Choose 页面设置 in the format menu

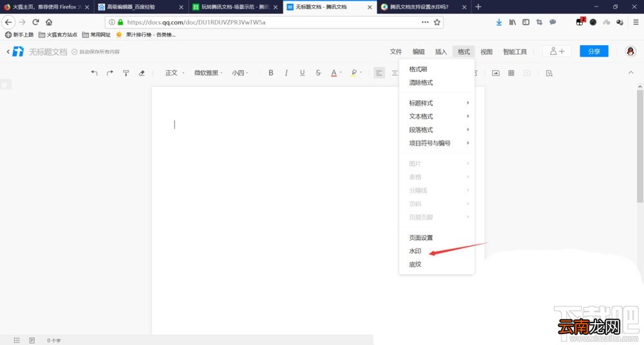[437, 238]
